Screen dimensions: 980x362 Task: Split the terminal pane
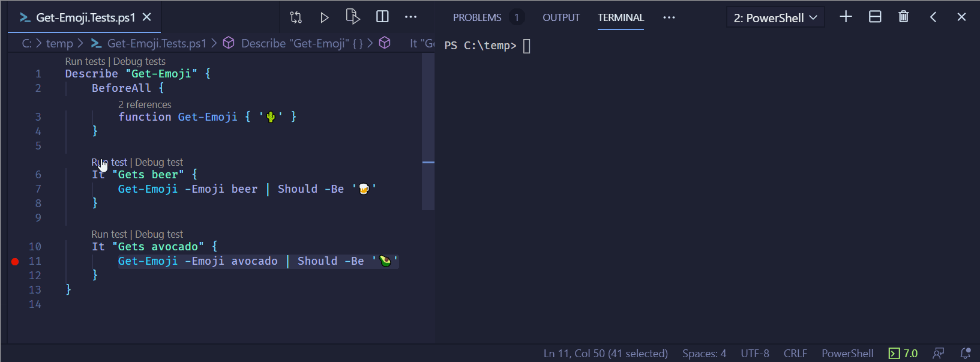(875, 17)
